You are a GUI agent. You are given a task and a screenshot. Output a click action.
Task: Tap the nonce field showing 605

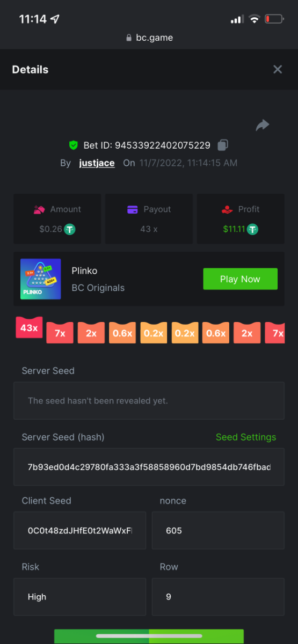[x=218, y=530]
